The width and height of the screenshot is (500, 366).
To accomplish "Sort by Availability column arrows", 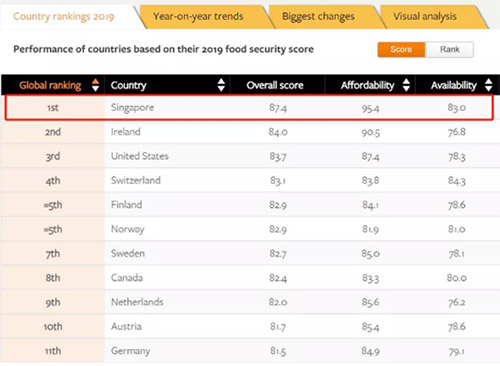I will tap(488, 85).
